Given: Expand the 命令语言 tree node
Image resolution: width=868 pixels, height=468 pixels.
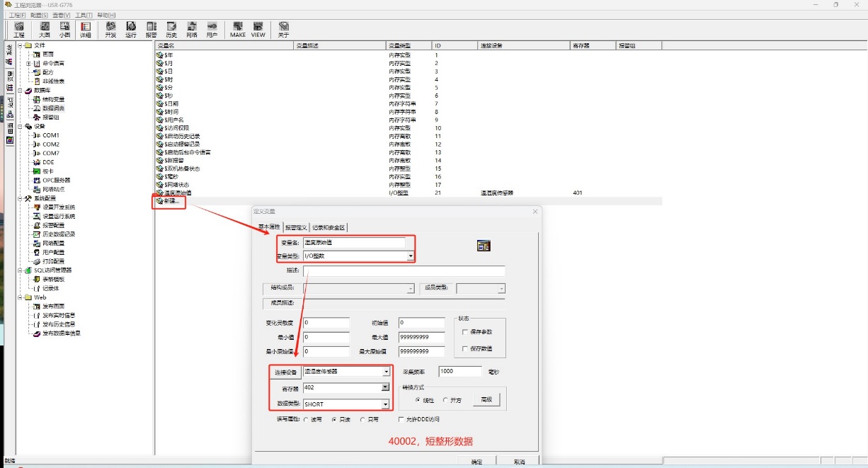Looking at the screenshot, I should pyautogui.click(x=28, y=63).
